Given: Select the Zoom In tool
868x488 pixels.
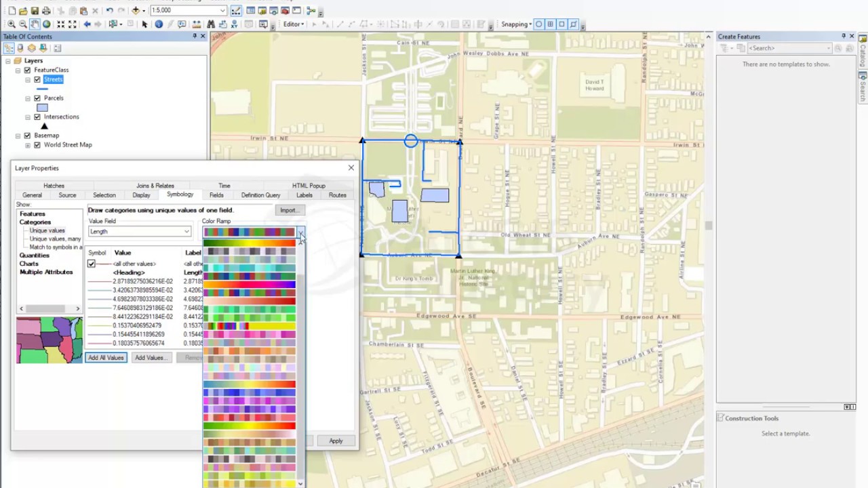Looking at the screenshot, I should tap(12, 24).
